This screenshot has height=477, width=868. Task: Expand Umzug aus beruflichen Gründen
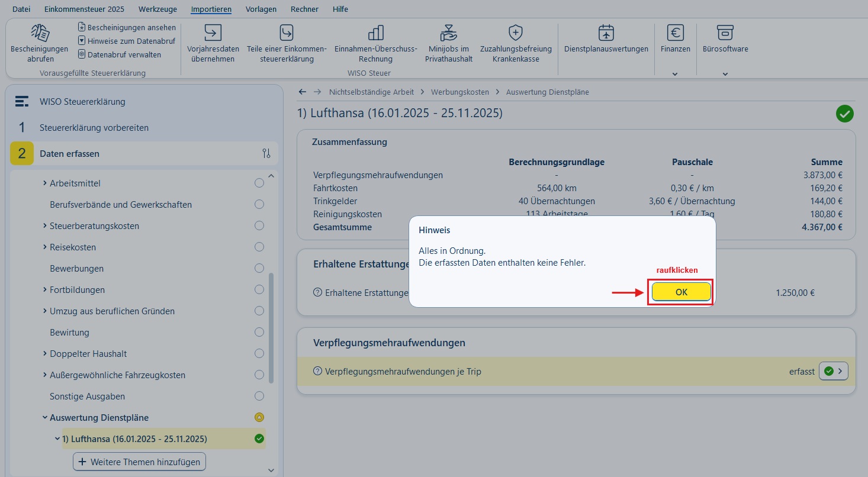[45, 311]
